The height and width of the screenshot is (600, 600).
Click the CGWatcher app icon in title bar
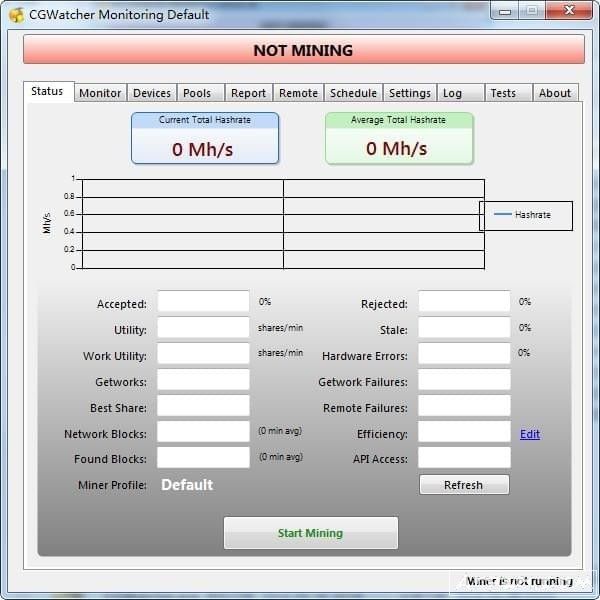pyautogui.click(x=16, y=15)
